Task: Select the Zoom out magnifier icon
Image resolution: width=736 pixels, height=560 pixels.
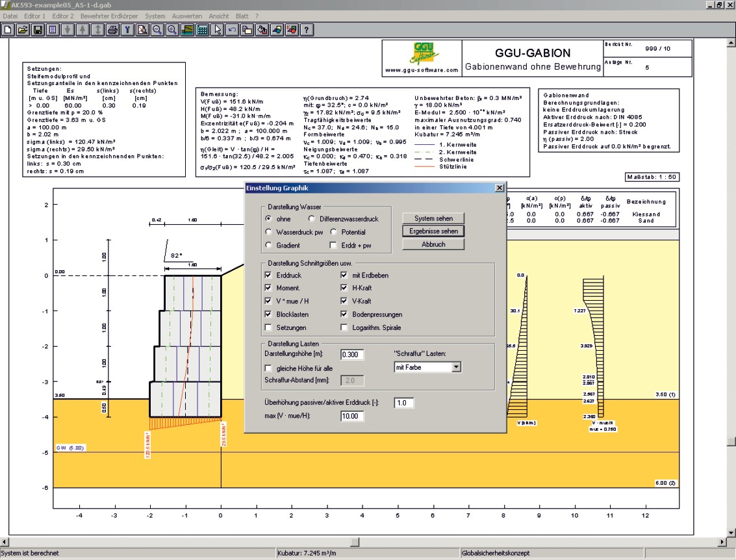Action: (x=157, y=29)
